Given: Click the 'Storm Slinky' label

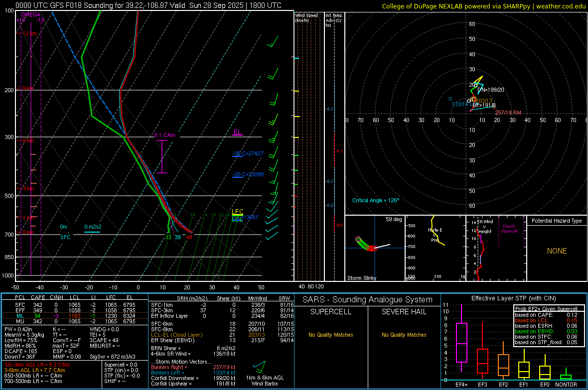Looking at the screenshot, I should pos(361,278).
